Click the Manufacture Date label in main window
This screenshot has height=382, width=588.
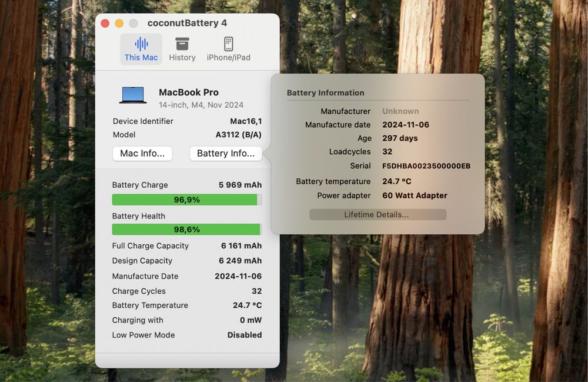click(145, 276)
